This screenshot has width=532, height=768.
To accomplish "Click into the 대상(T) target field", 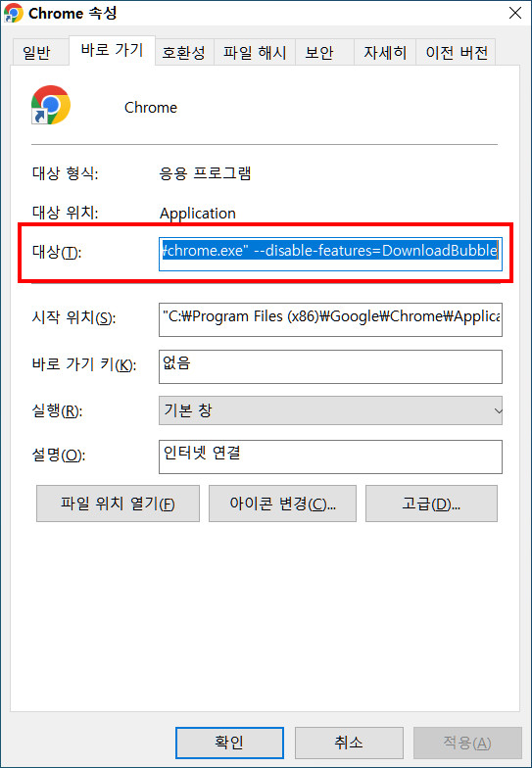I will pyautogui.click(x=330, y=254).
